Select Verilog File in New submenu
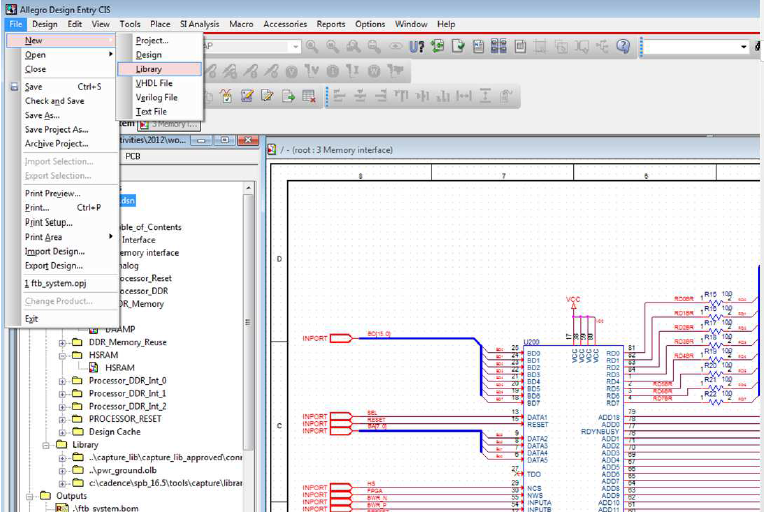764x512 pixels. pos(159,97)
